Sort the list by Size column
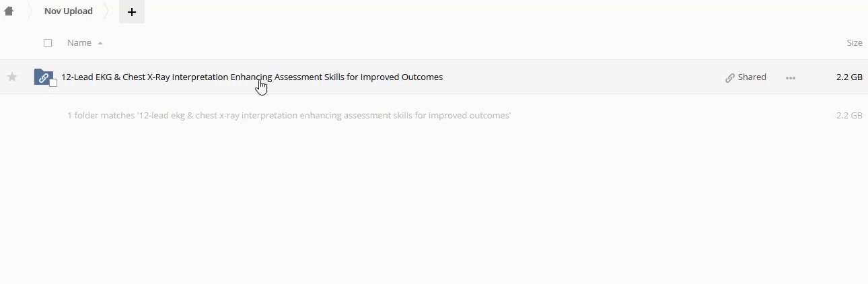 click(x=854, y=43)
